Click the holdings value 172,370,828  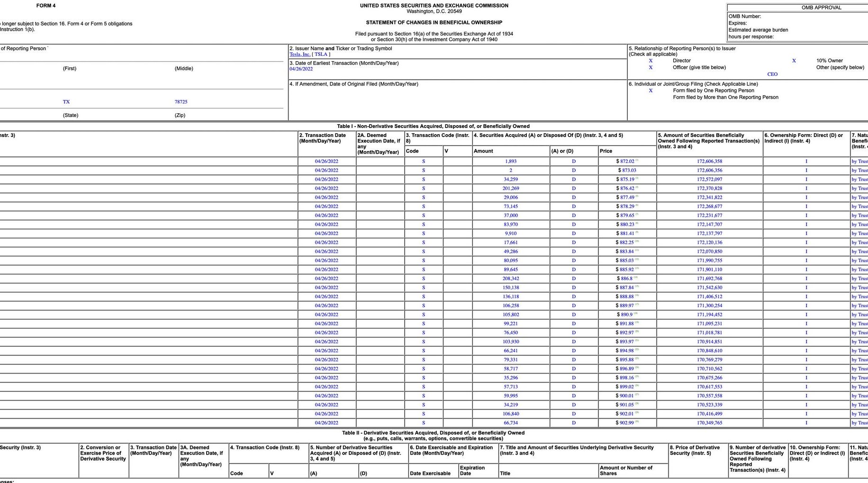click(710, 189)
